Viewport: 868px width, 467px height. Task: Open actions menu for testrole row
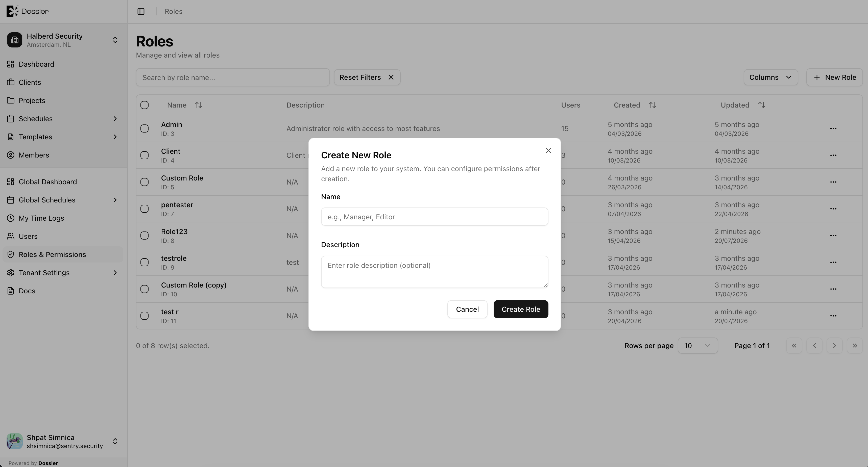coord(833,262)
